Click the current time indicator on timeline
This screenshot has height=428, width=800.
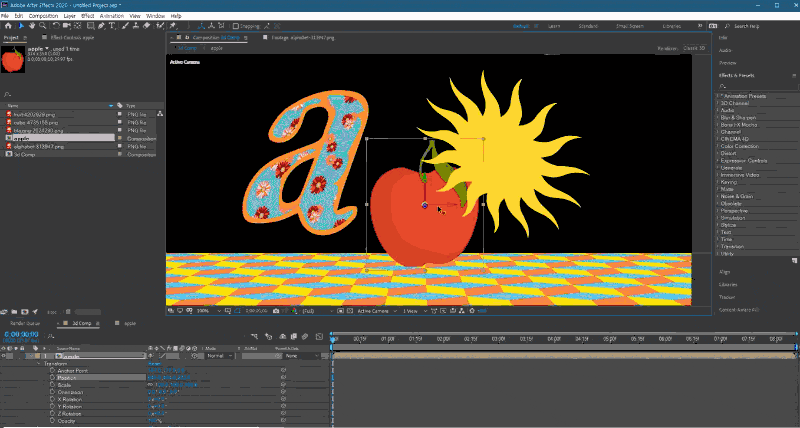point(333,338)
